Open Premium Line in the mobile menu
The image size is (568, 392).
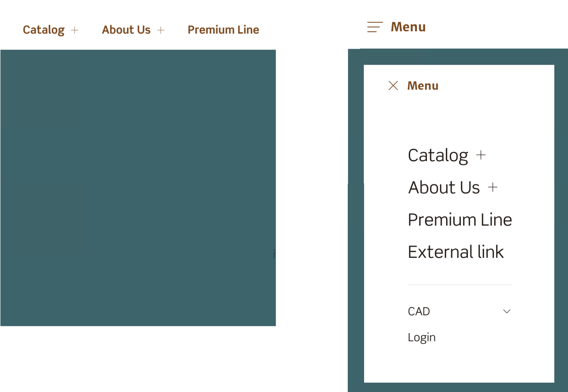click(460, 219)
